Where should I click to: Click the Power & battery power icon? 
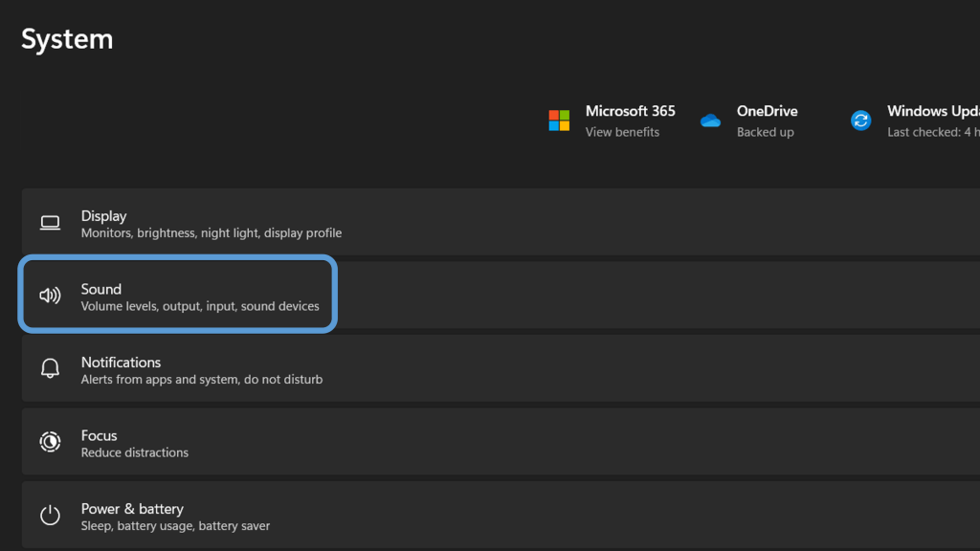[x=50, y=516]
